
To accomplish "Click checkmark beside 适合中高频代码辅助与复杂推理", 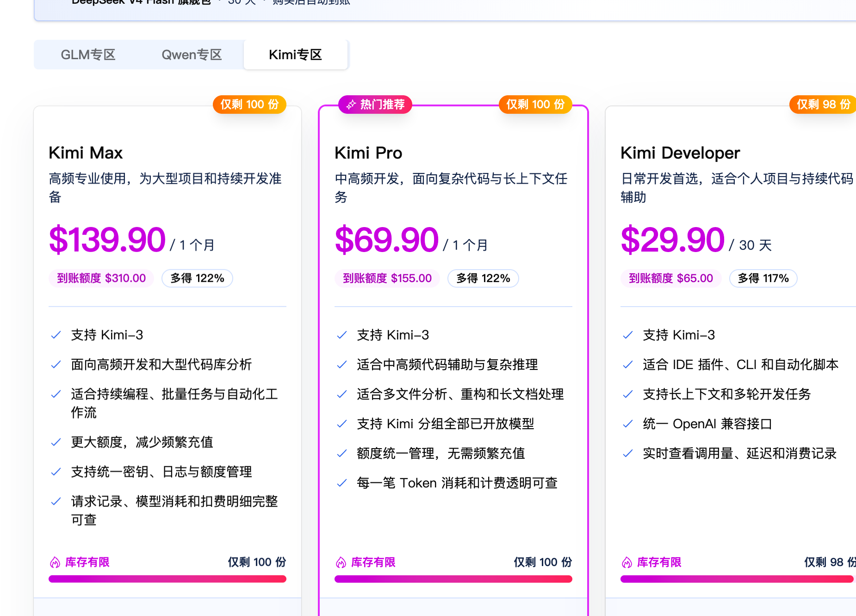I will (342, 365).
